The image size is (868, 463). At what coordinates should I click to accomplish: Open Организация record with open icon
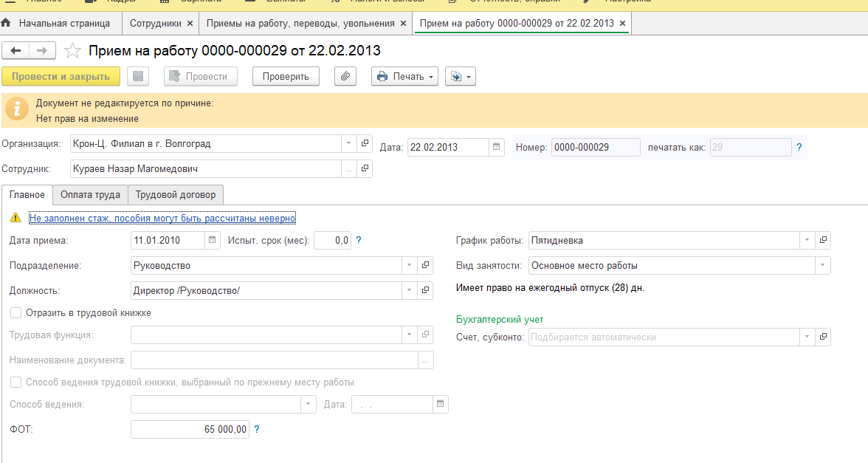(x=365, y=144)
